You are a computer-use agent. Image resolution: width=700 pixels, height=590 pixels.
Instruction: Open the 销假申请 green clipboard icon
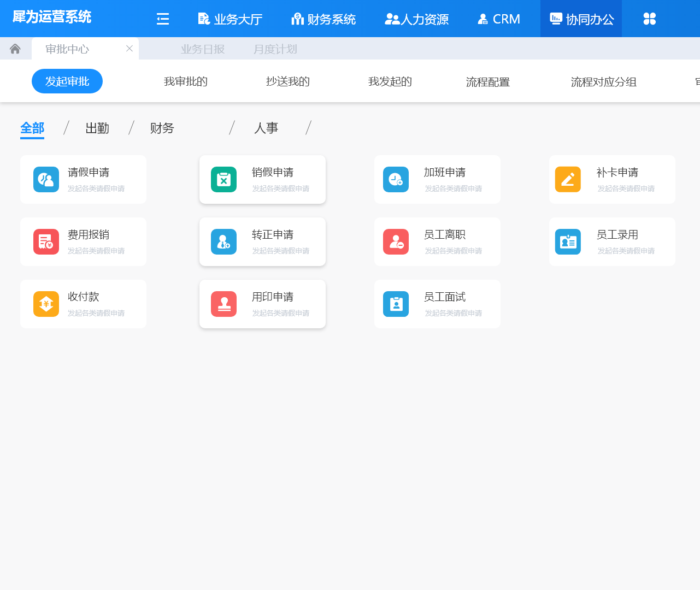pos(223,180)
